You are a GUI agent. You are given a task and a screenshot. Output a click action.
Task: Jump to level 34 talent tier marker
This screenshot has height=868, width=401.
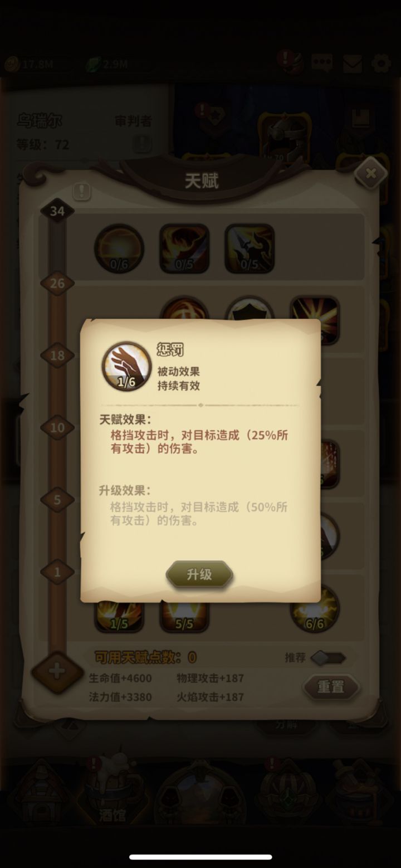pyautogui.click(x=57, y=211)
